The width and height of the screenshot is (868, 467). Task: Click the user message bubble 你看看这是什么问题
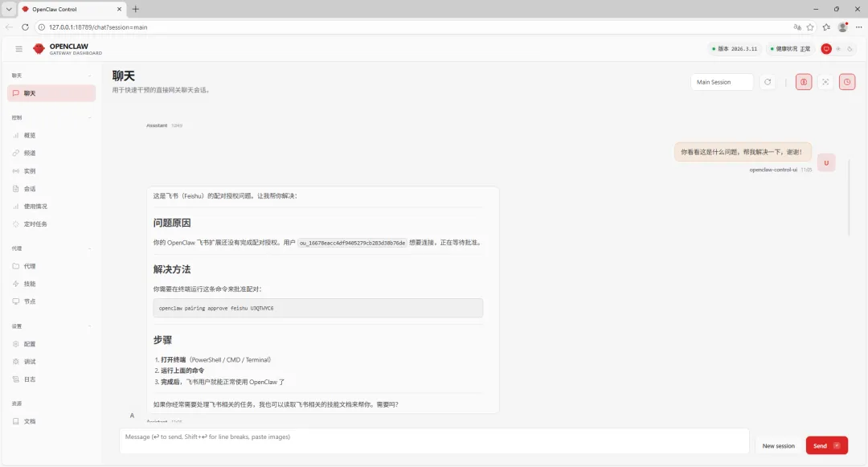point(743,152)
